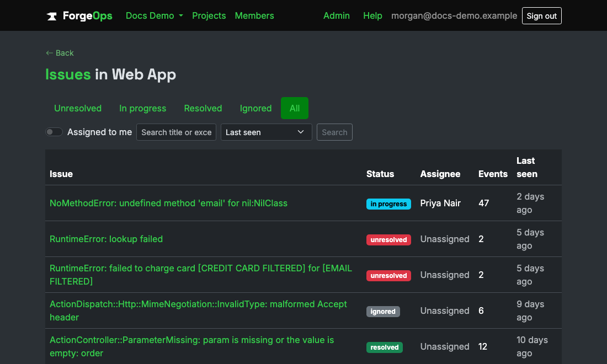Click the ForgeOps anvil logo icon

(x=51, y=16)
